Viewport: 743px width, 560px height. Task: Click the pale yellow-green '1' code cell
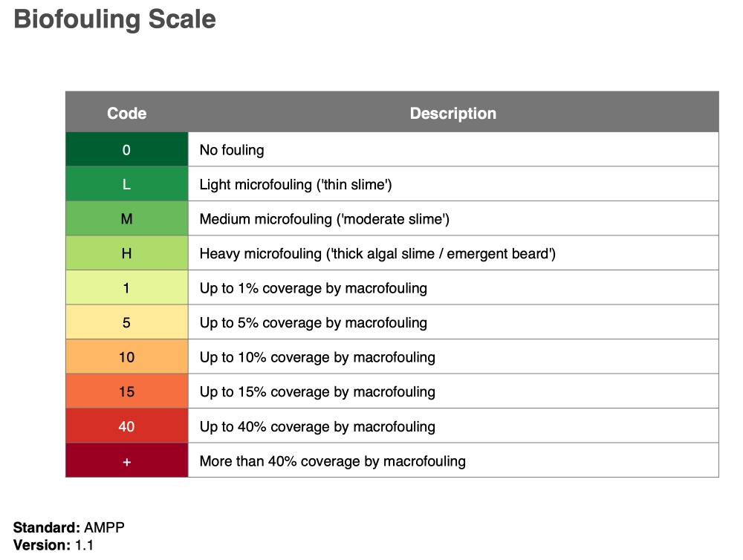coord(126,288)
